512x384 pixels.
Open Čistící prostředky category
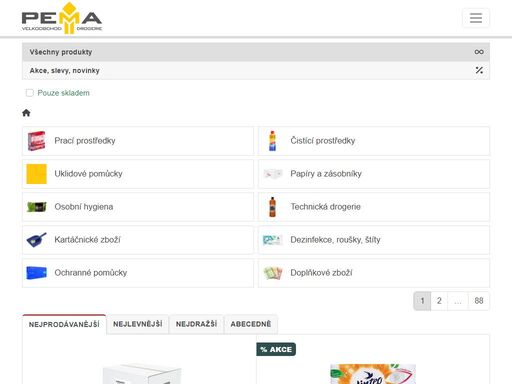(374, 141)
